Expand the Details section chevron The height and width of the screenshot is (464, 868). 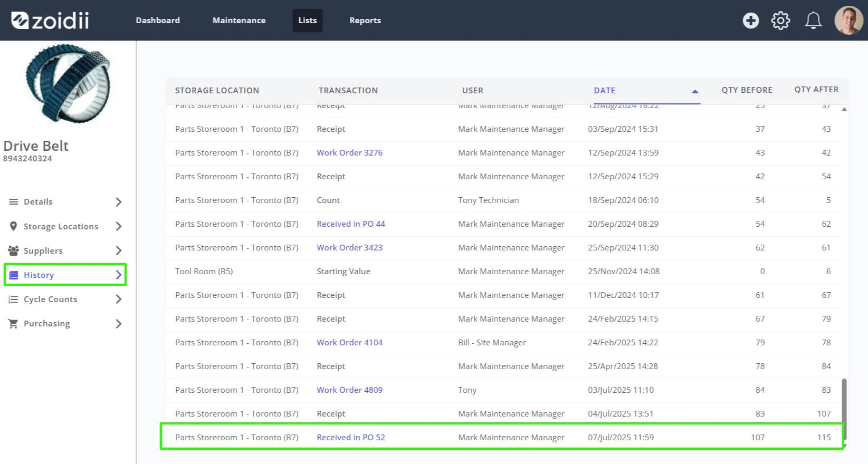pyautogui.click(x=119, y=202)
